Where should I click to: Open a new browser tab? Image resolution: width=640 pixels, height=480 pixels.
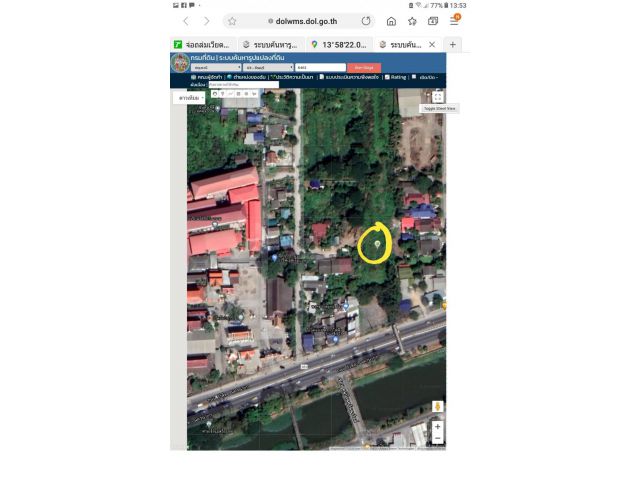pos(453,44)
